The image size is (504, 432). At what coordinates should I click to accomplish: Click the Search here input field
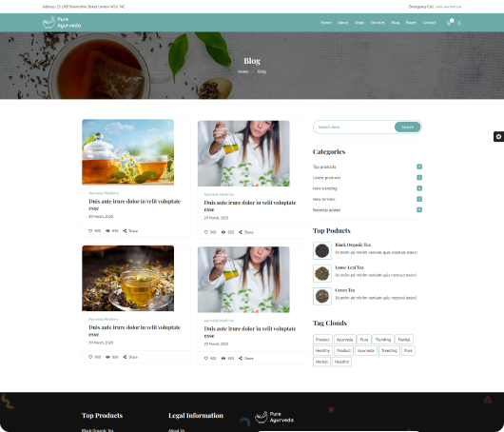pos(354,128)
